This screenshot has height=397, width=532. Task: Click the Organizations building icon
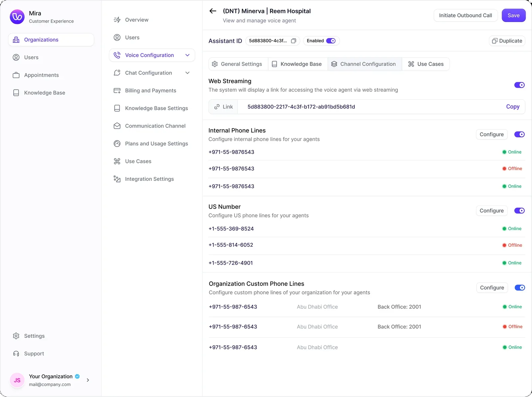tap(16, 40)
